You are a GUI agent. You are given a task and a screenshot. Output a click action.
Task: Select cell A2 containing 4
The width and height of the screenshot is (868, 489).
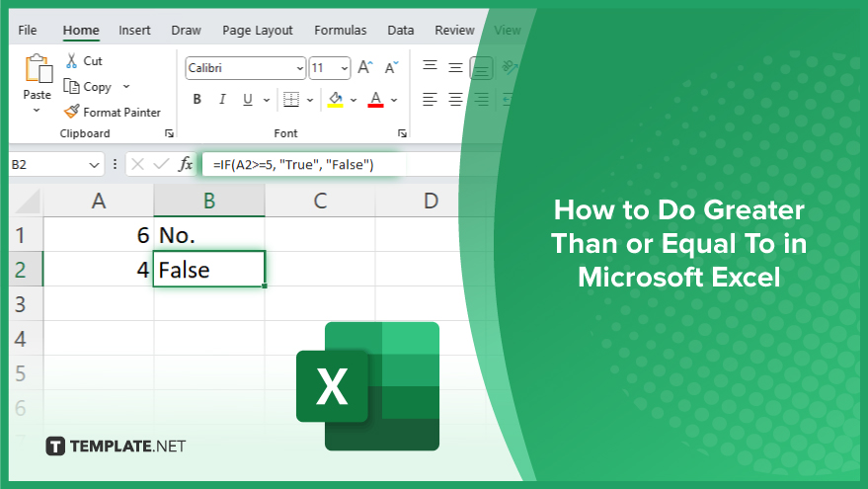99,269
